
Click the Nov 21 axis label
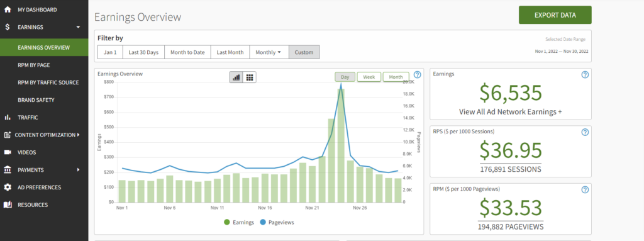click(x=312, y=208)
